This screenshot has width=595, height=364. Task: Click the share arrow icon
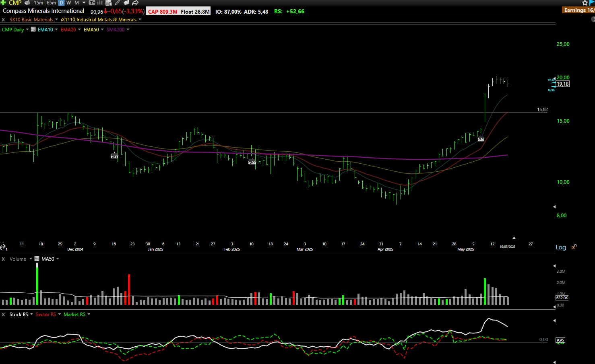coord(135,2)
